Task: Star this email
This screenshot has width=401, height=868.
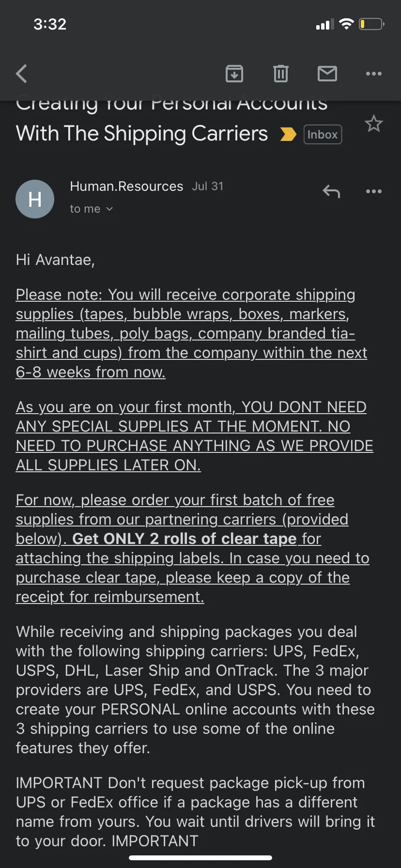Action: click(374, 124)
